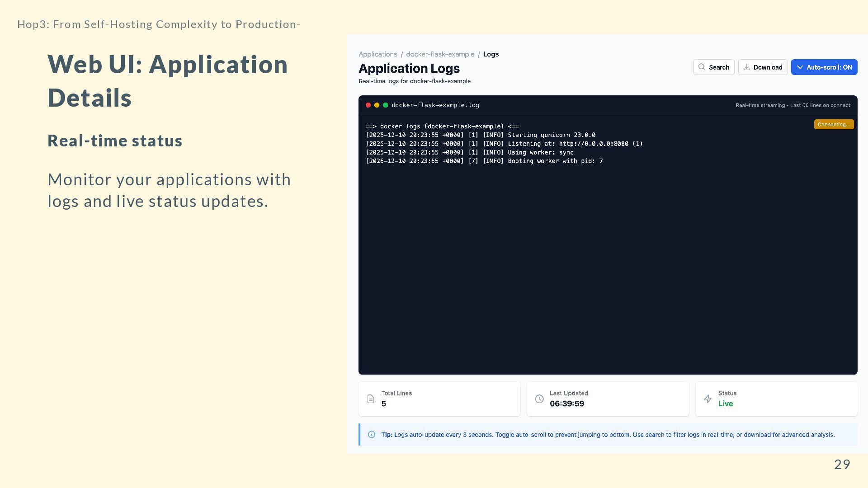The height and width of the screenshot is (488, 868).
Task: Click the lightning bolt Status icon
Action: point(708,399)
